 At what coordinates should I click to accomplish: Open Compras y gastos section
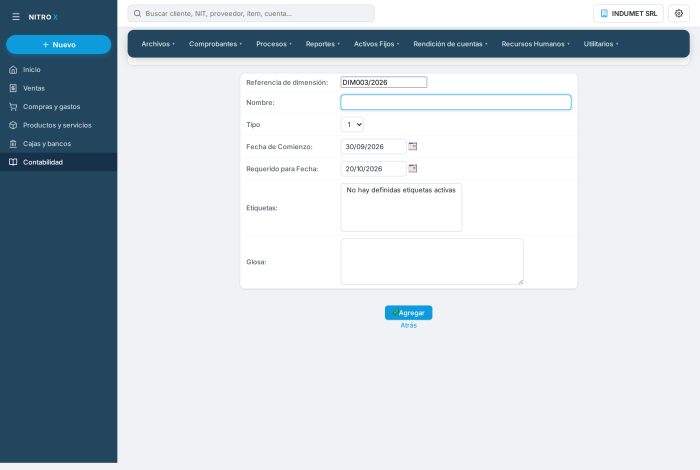(58, 107)
